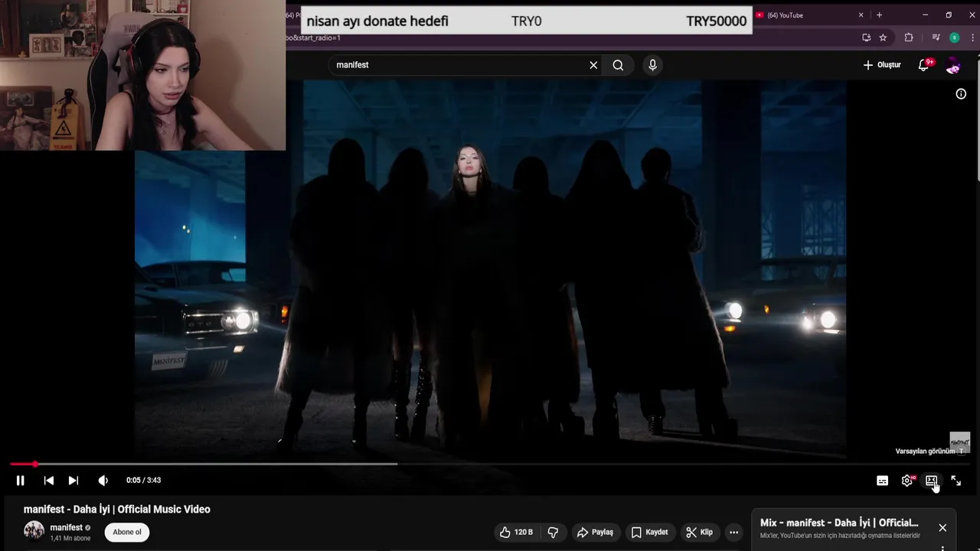The width and height of the screenshot is (980, 551).
Task: Close the '(64) YouTube' tab
Action: [x=861, y=15]
